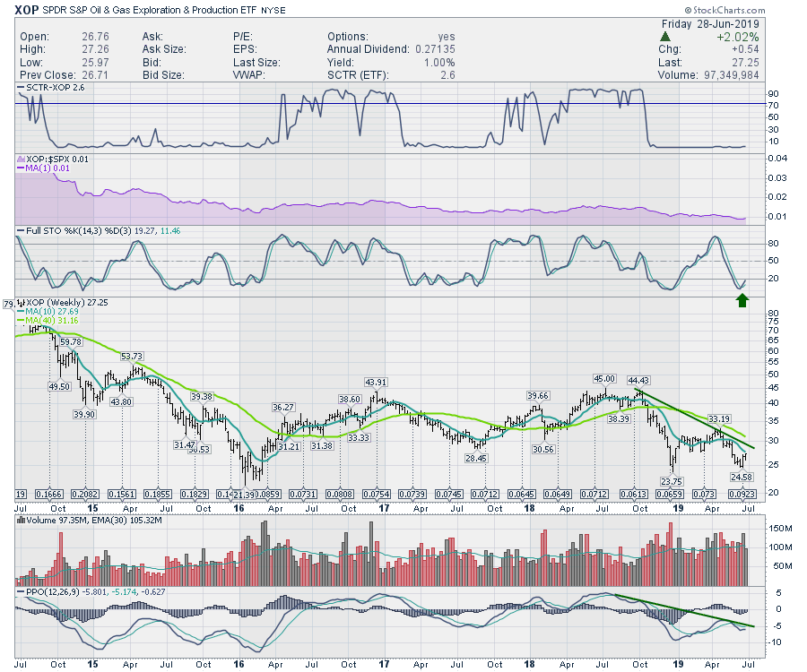The height and width of the screenshot is (672, 807).
Task: Click the green up-triangle change indicator
Action: tap(665, 37)
